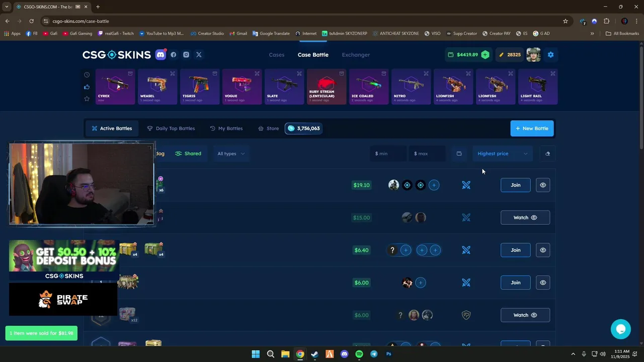Watch the $19.10 battle via eye icon
This screenshot has width=644, height=362.
point(543,185)
